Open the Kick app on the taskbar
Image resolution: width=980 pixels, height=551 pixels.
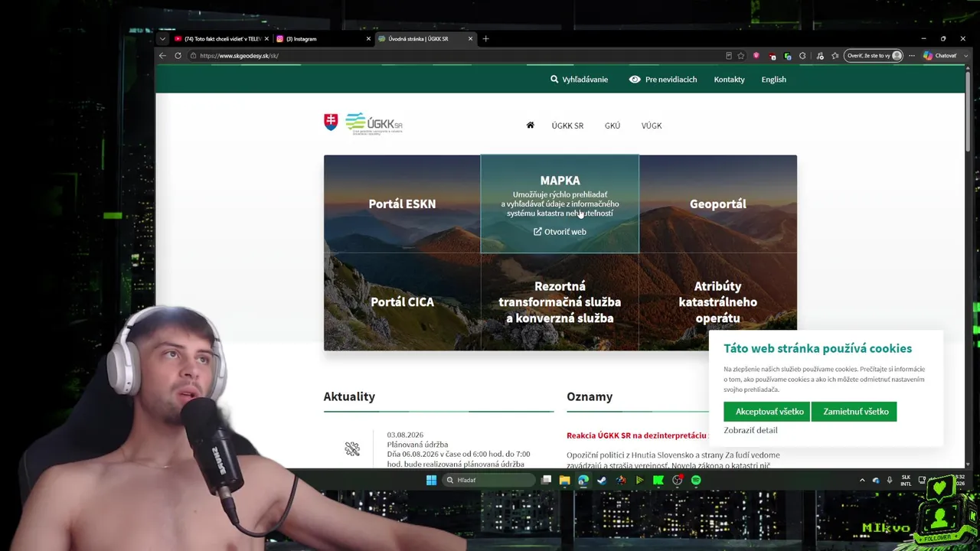658,480
